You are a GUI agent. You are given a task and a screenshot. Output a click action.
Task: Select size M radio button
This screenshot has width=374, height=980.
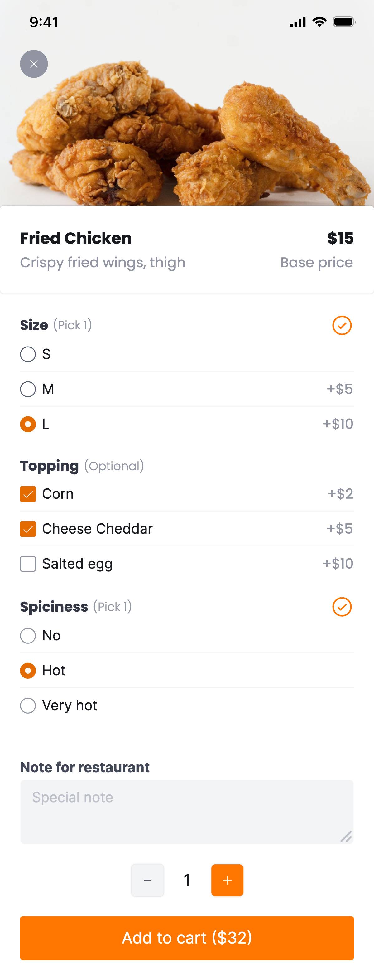click(x=28, y=389)
